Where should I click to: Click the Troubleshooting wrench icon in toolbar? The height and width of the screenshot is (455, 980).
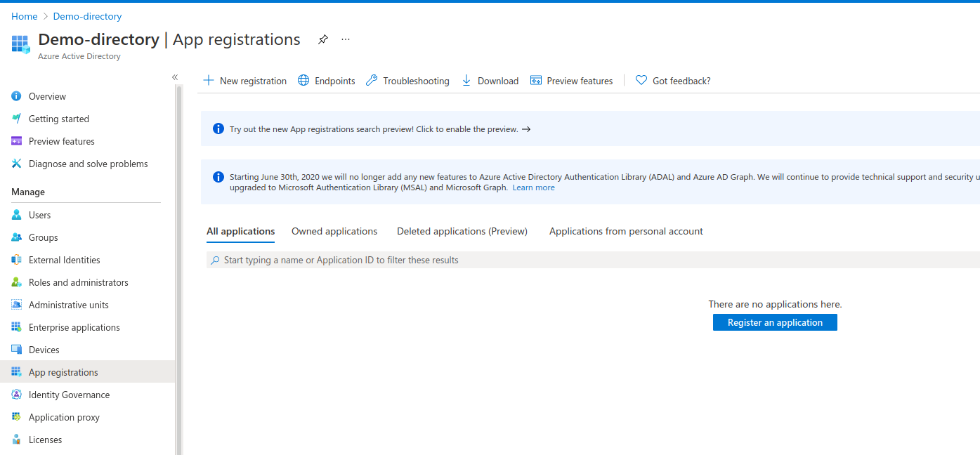tap(372, 80)
